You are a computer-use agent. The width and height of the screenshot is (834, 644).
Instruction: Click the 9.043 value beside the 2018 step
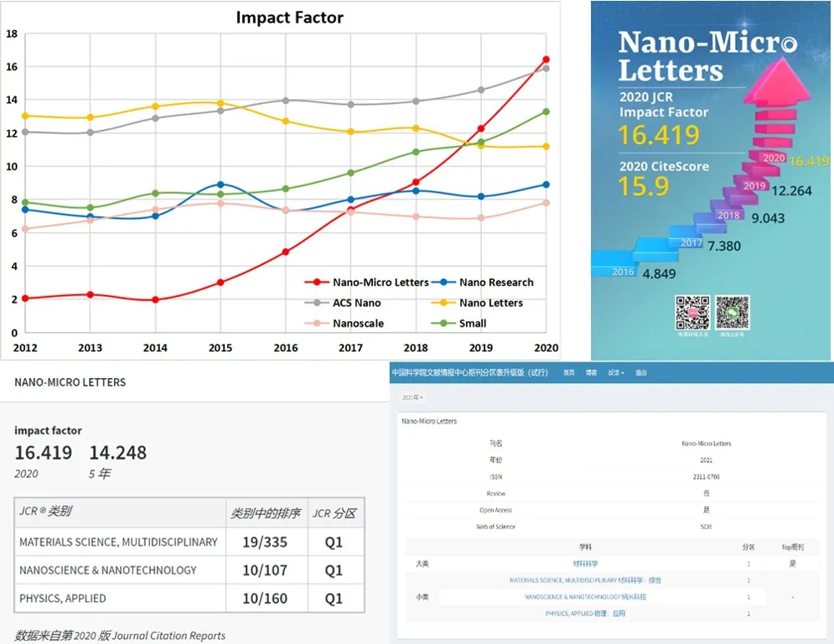coord(768,218)
